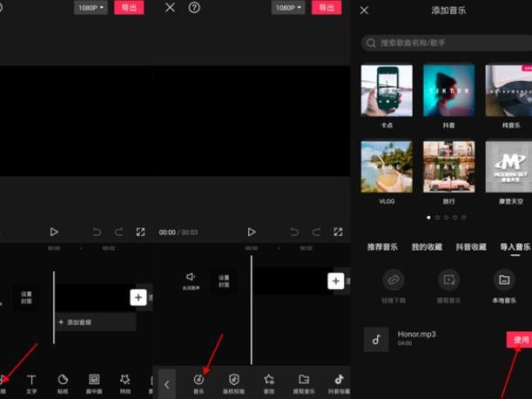Select the 版权校验 copyright check icon
This screenshot has height=399, width=532.
coord(234,383)
